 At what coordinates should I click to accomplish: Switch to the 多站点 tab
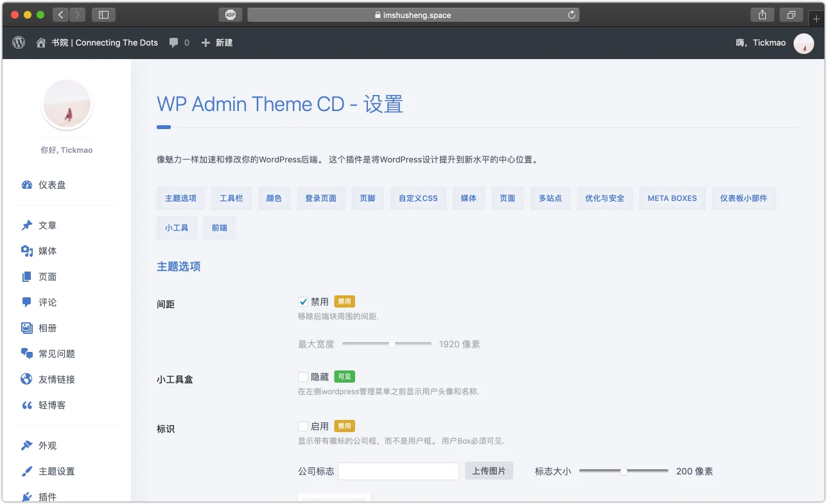point(550,198)
